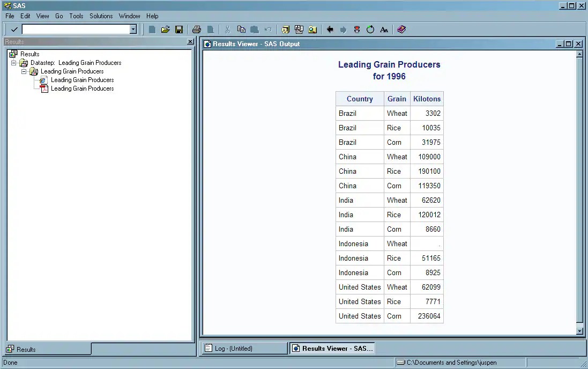The width and height of the screenshot is (588, 369).
Task: Save the program with the Save icon
Action: [x=179, y=29]
